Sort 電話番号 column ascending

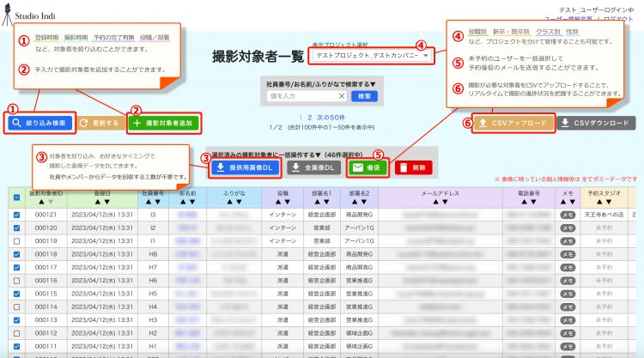pos(524,202)
